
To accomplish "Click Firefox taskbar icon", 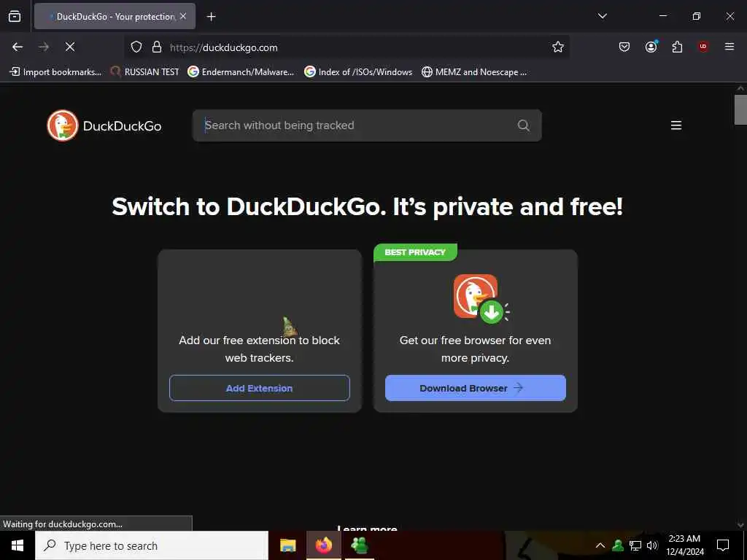I will click(x=323, y=545).
